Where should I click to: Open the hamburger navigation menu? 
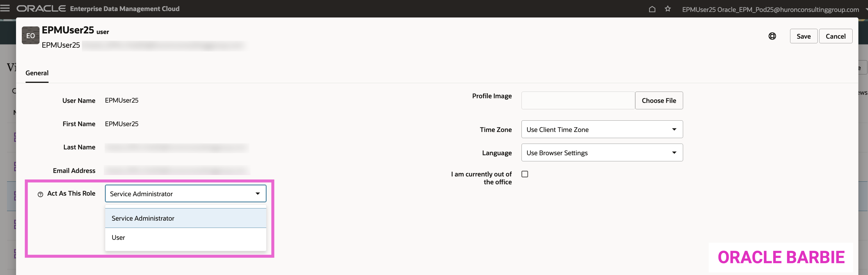(5, 8)
